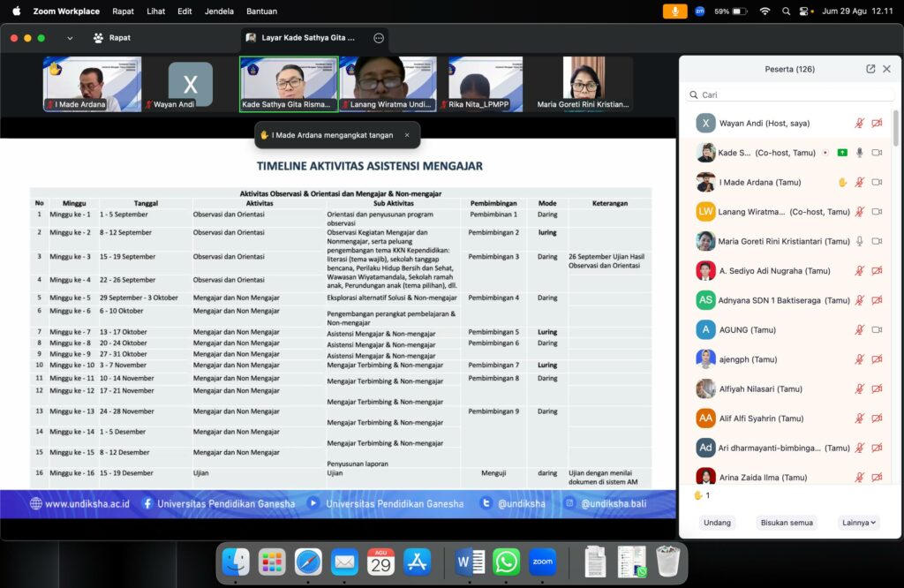Toggle microphone for Kade S... co-host
Viewport: 904px width, 588px height.
(x=860, y=153)
